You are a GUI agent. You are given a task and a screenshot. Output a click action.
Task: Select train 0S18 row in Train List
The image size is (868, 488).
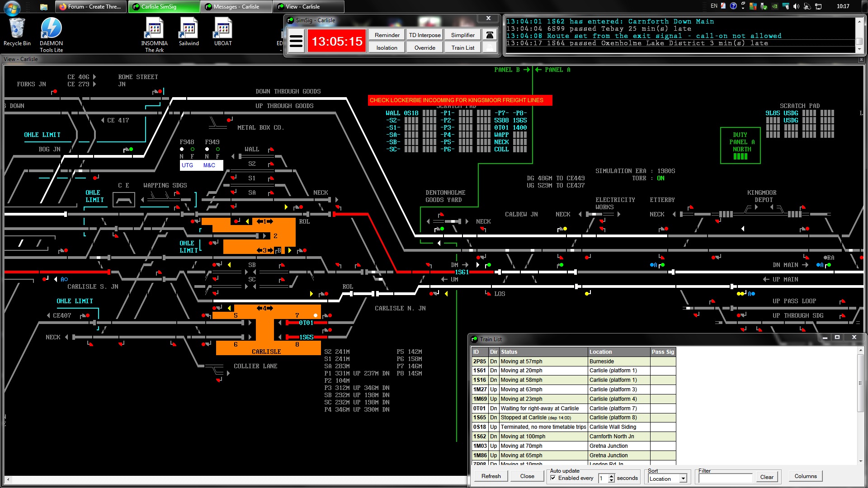[573, 427]
